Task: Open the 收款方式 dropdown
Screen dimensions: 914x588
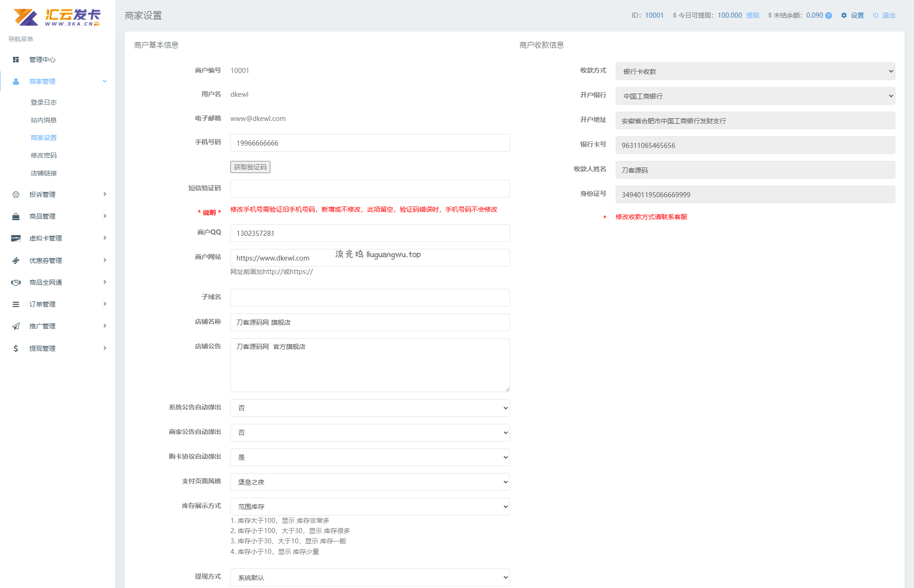Action: (755, 71)
